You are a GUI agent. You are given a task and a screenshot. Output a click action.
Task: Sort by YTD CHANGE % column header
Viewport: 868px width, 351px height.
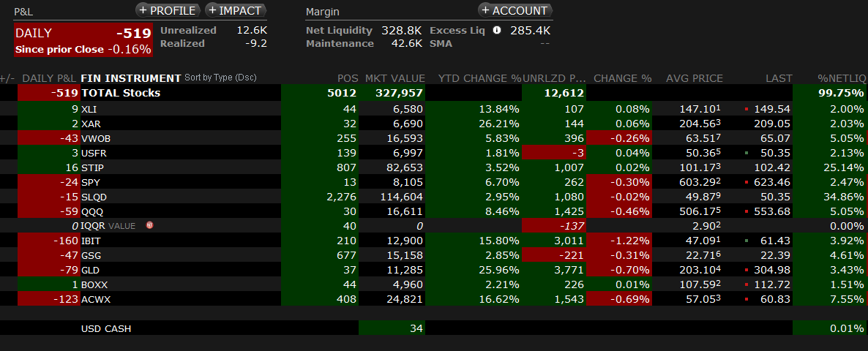479,78
